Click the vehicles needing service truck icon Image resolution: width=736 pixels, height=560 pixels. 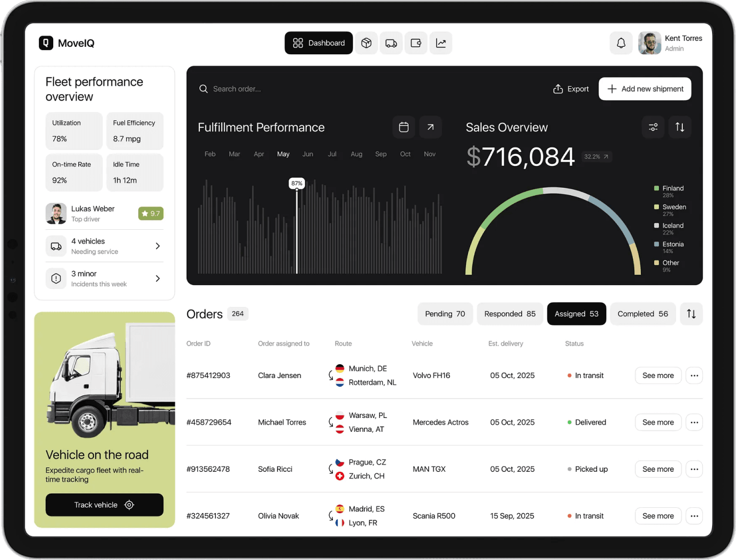pyautogui.click(x=56, y=246)
